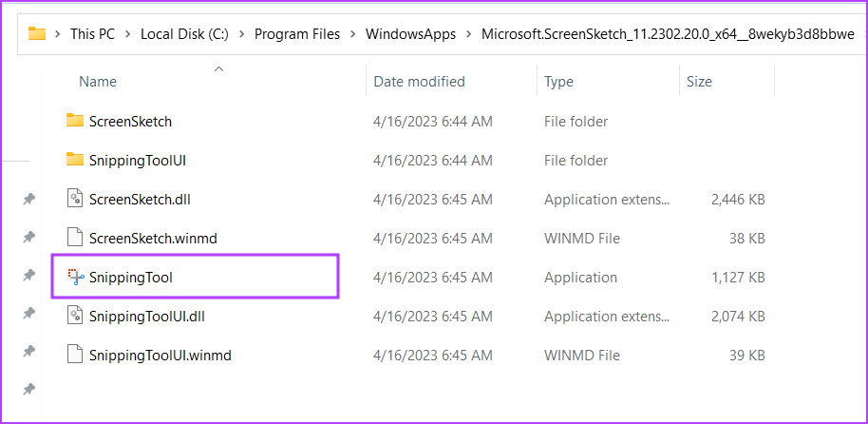Click Application extension type in SnippingToolUI.dll row

pos(607,317)
